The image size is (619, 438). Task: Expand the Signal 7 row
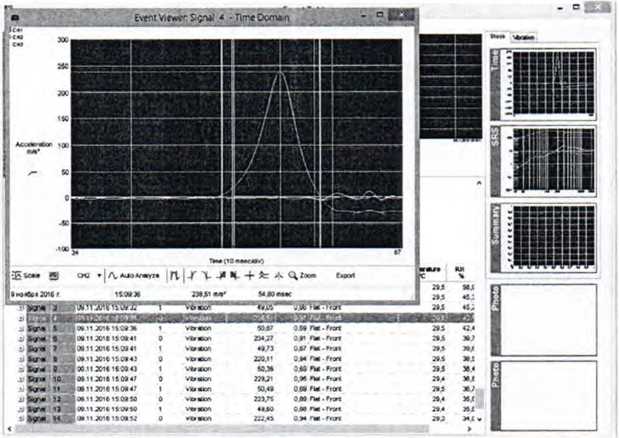tap(21, 349)
